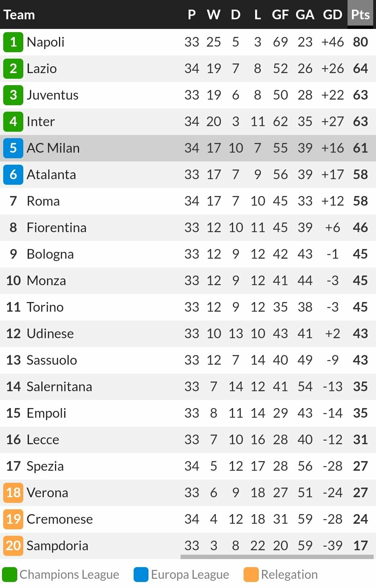Select Atalanta's blue position 6 badge
This screenshot has width=376, height=588.
13,174
